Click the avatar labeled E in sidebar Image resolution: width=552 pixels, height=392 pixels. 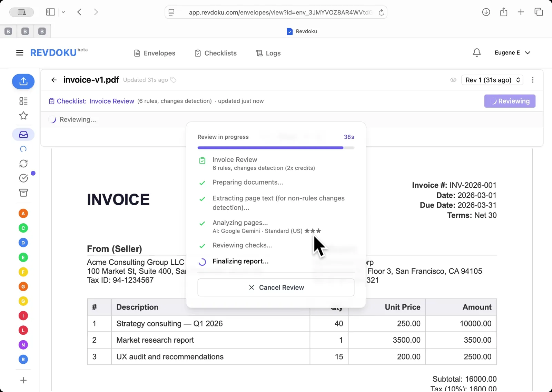pos(23,257)
